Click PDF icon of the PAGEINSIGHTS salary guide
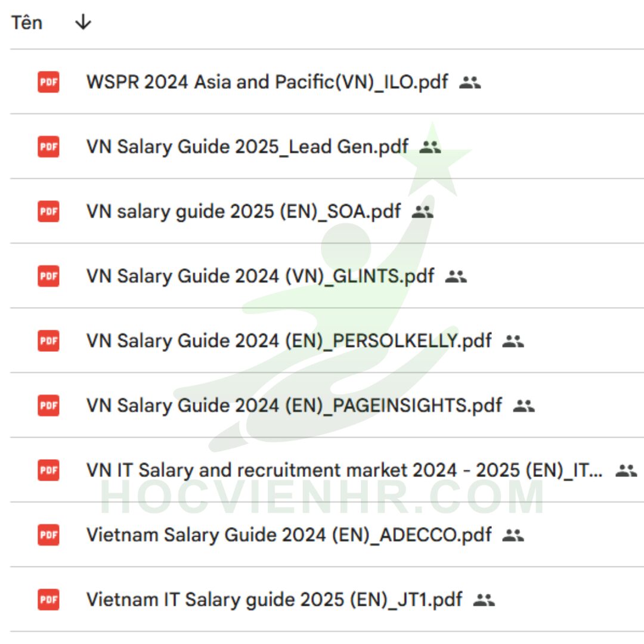The image size is (644, 644). click(x=48, y=405)
